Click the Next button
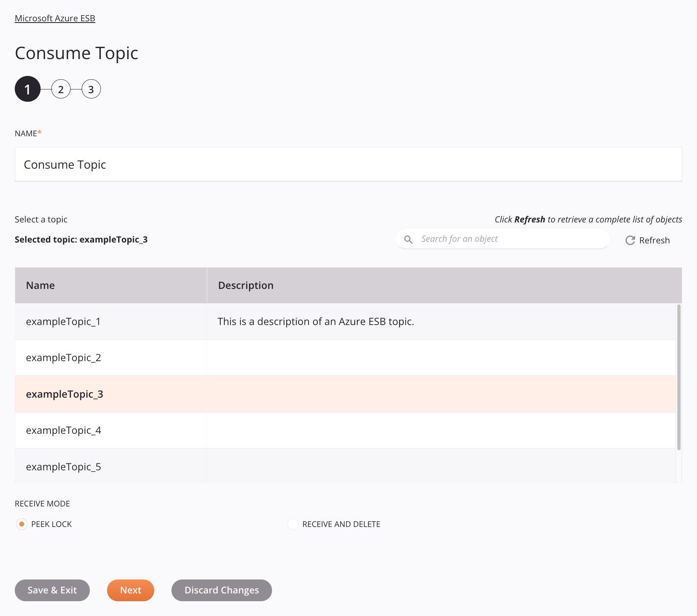 point(130,590)
